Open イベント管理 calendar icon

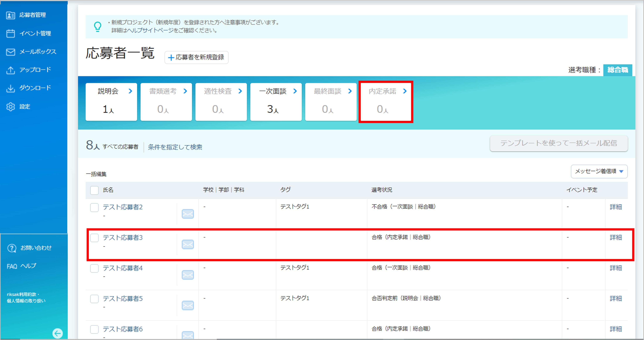pos(11,34)
